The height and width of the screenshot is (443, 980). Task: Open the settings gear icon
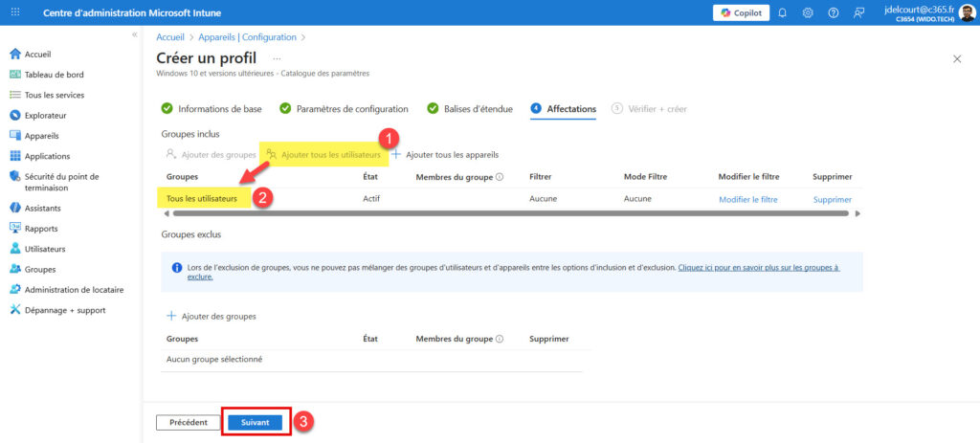(x=808, y=12)
